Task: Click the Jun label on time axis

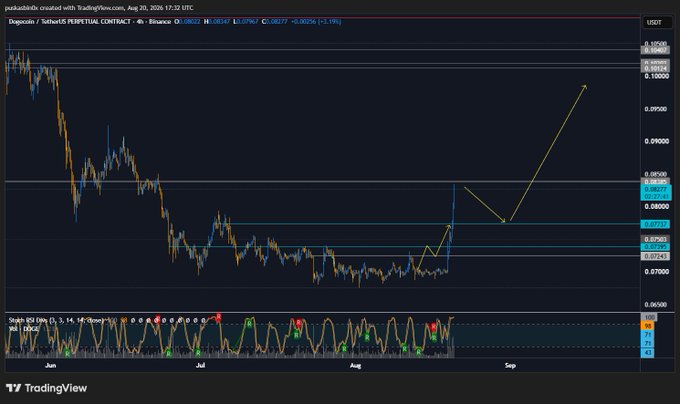Action: coord(51,365)
